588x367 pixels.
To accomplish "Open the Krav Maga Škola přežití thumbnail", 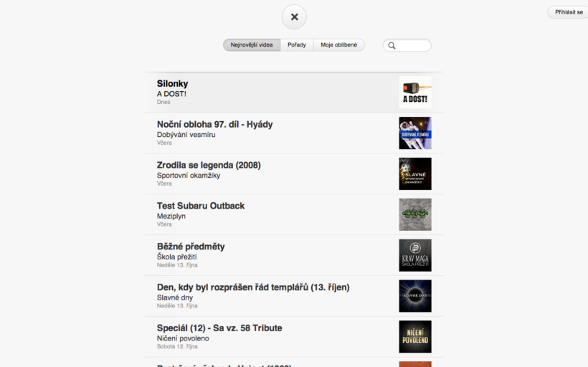I will pyautogui.click(x=415, y=255).
